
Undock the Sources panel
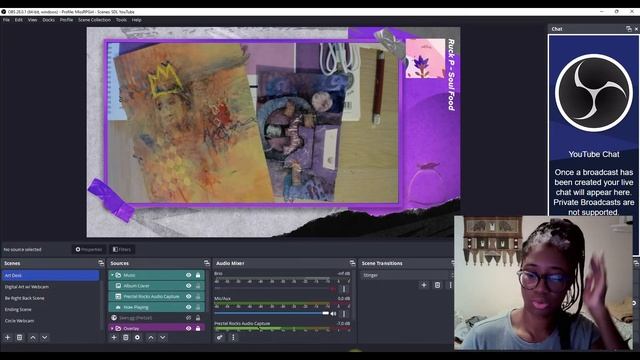click(x=207, y=263)
